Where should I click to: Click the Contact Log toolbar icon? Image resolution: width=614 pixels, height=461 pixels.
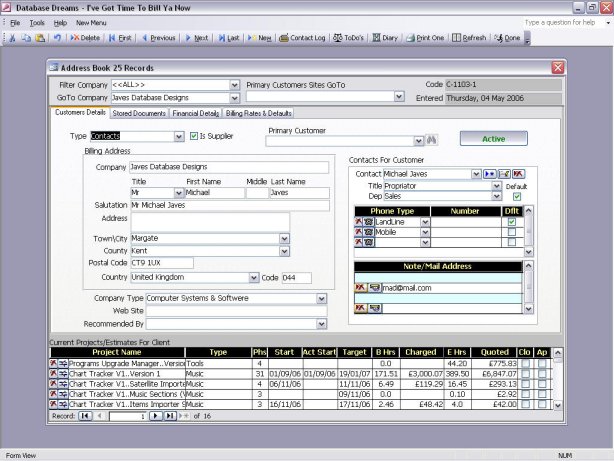click(x=301, y=38)
